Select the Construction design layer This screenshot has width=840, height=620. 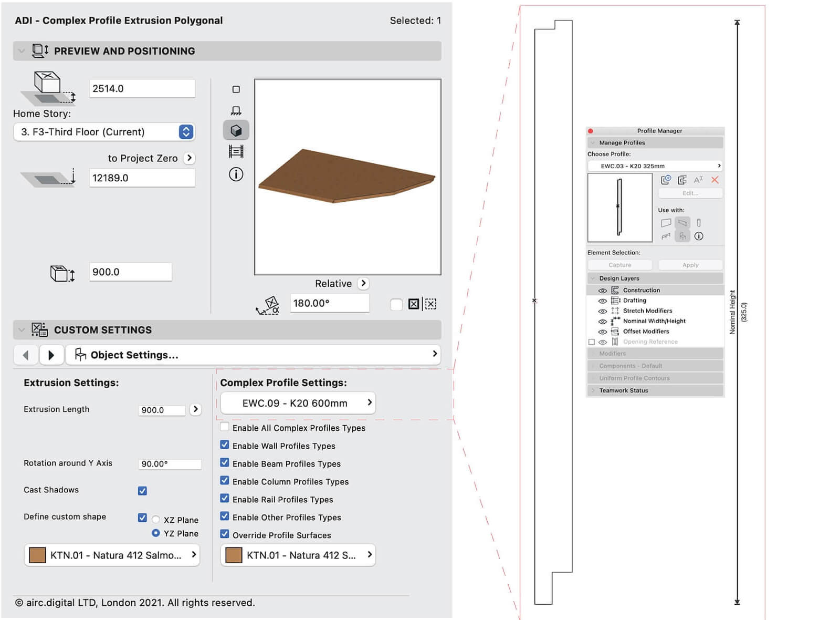click(x=641, y=290)
